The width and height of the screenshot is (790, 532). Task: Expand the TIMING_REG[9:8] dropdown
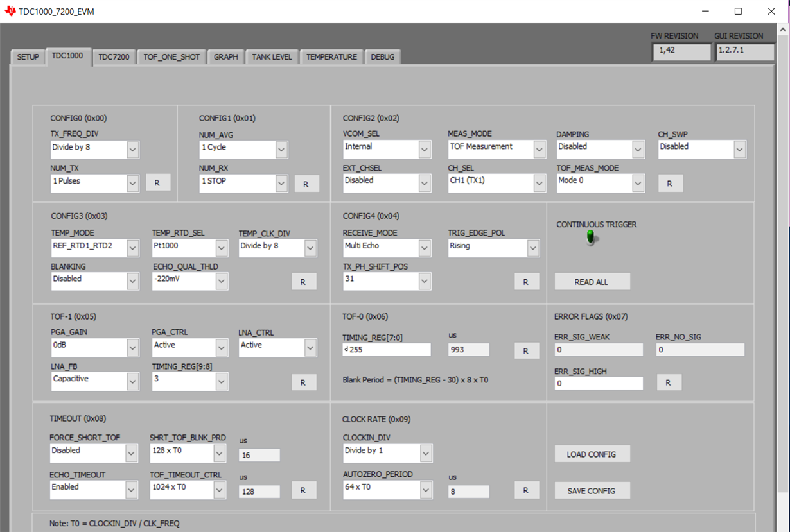pyautogui.click(x=190, y=381)
